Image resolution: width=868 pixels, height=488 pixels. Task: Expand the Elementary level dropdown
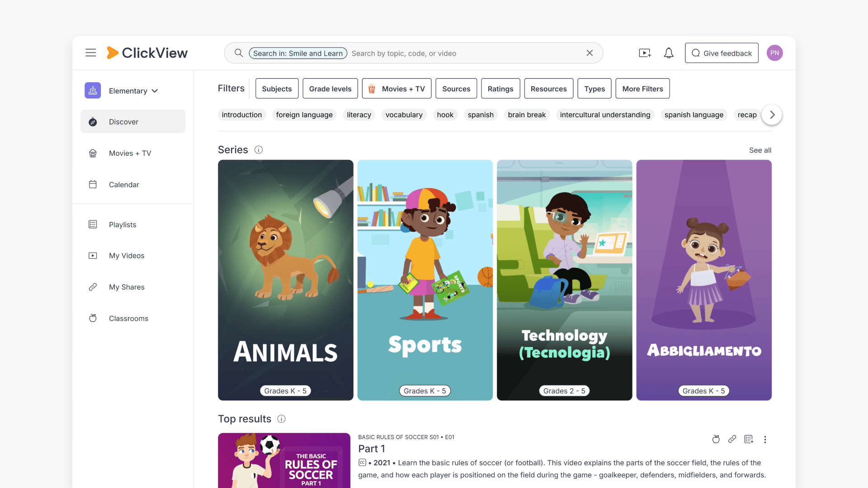133,91
